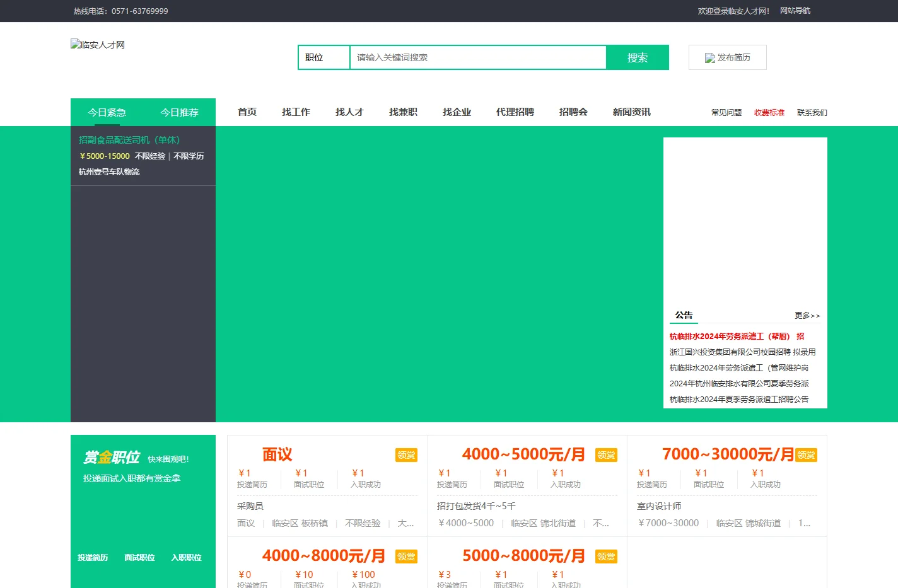Viewport: 898px width, 588px height.
Task: Open 网站导航 in the top bar
Action: pos(795,11)
